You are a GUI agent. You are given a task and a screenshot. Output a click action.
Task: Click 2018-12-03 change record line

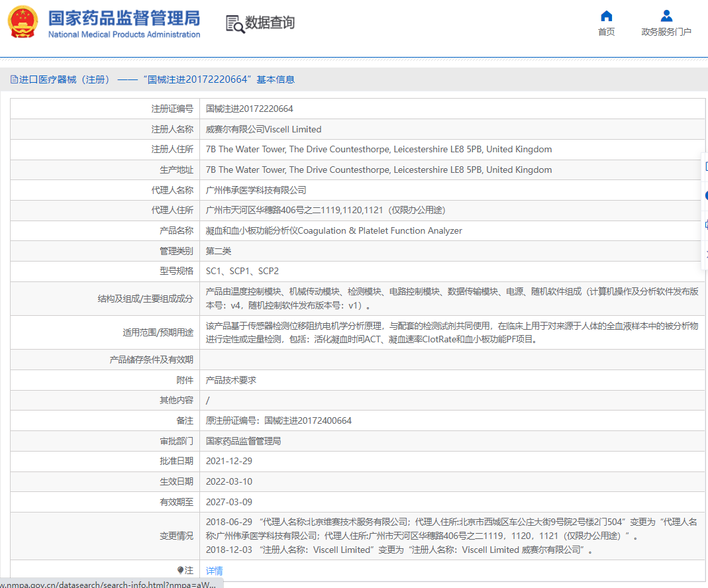[399, 550]
